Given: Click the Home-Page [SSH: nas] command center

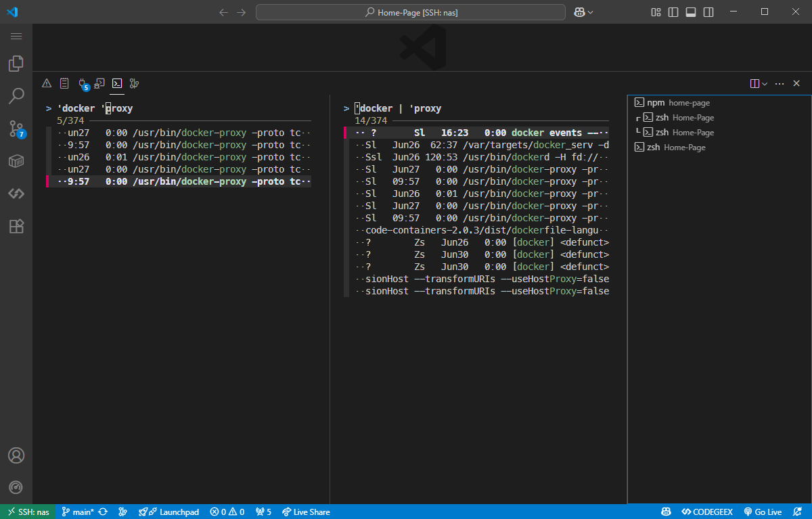Looking at the screenshot, I should [411, 12].
